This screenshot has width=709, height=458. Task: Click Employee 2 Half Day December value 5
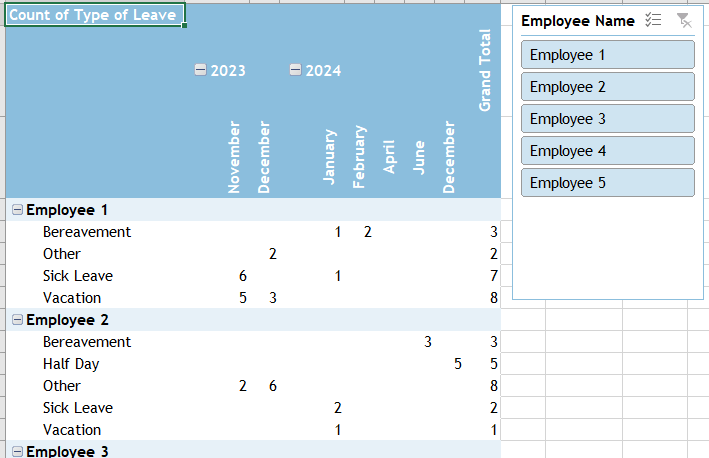click(x=458, y=364)
